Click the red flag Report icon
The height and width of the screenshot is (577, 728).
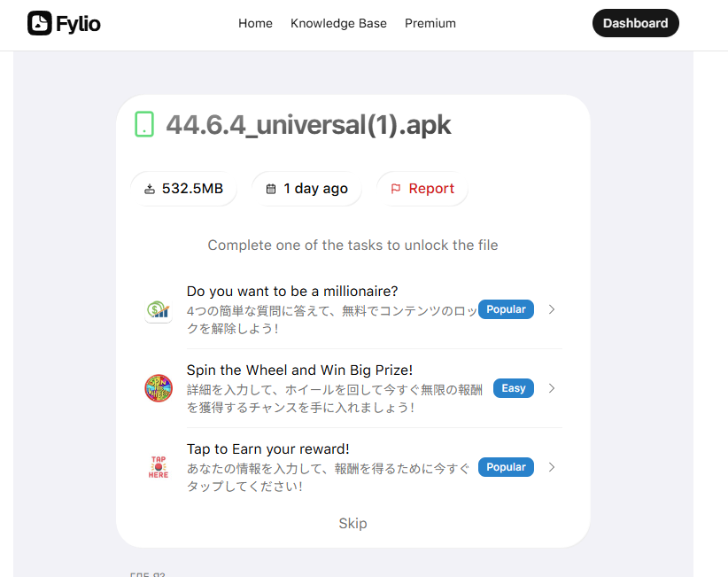pos(396,189)
